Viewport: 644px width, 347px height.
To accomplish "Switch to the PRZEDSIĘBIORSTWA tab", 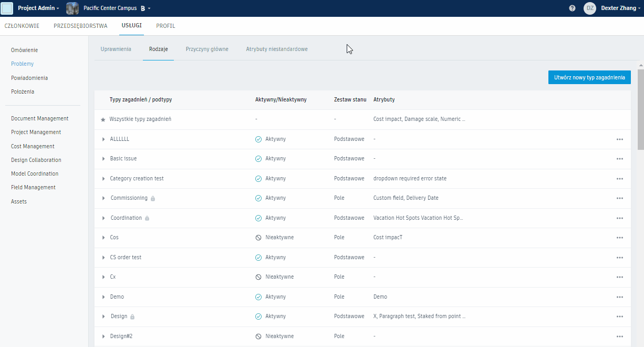I will point(80,26).
